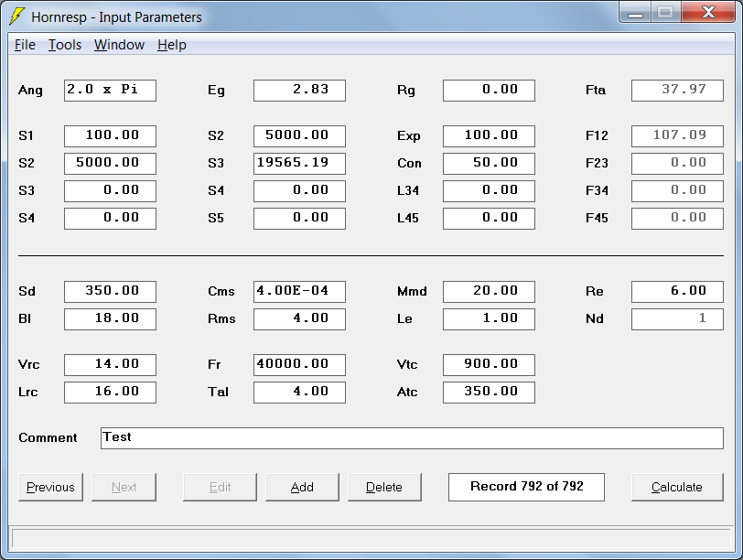The image size is (743, 560).
Task: Select the F34 field
Action: 677,191
